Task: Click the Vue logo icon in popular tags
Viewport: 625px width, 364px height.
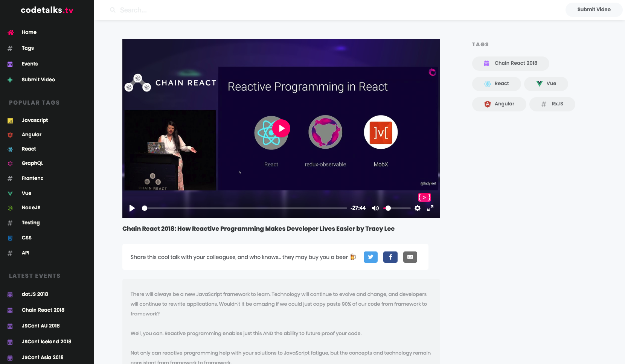Action: [x=10, y=193]
